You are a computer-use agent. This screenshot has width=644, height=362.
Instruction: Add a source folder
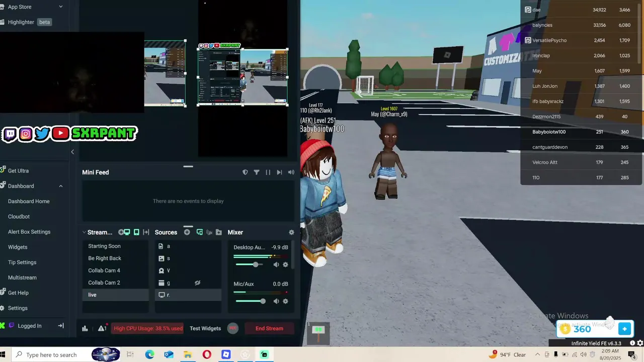(x=219, y=232)
